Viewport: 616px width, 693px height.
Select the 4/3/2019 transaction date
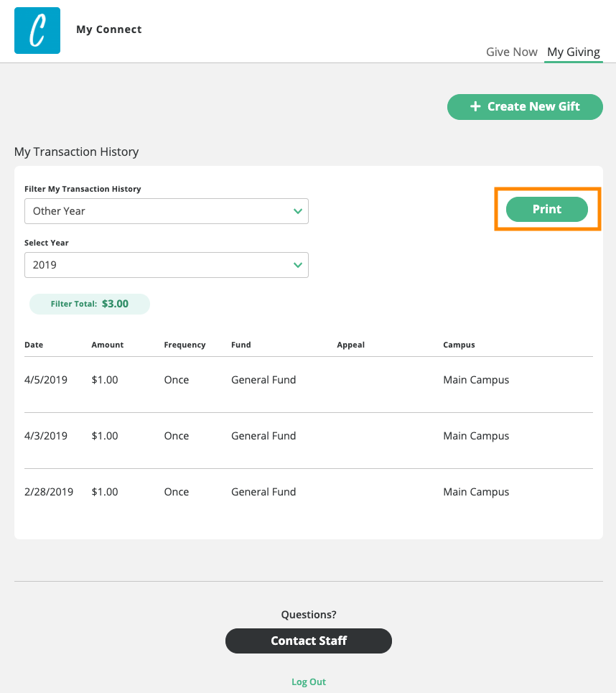[x=46, y=436]
